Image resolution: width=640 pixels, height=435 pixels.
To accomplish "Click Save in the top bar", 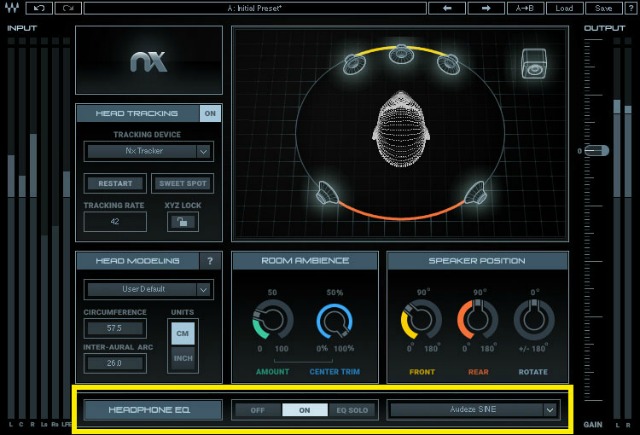I will coord(603,8).
